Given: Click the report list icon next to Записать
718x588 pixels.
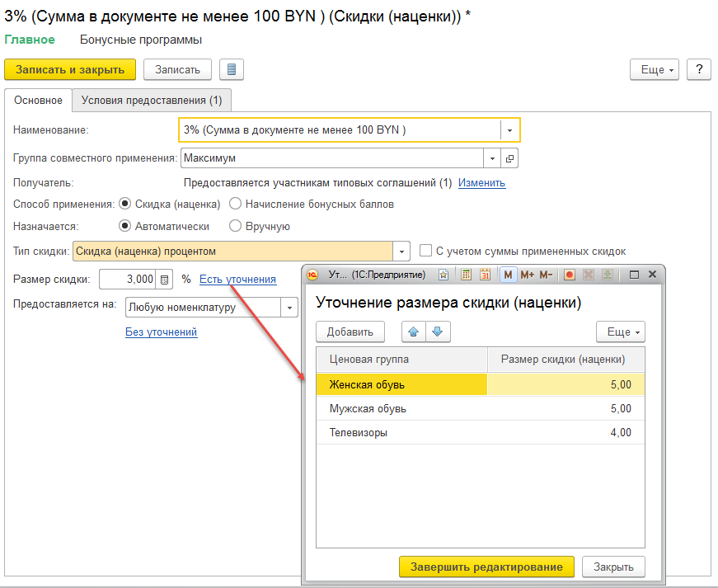Looking at the screenshot, I should [x=232, y=69].
